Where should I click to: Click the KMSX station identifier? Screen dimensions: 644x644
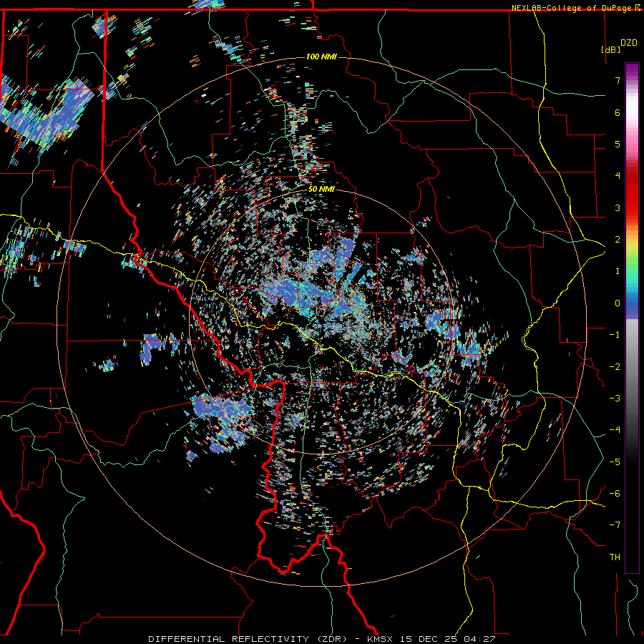(380, 639)
